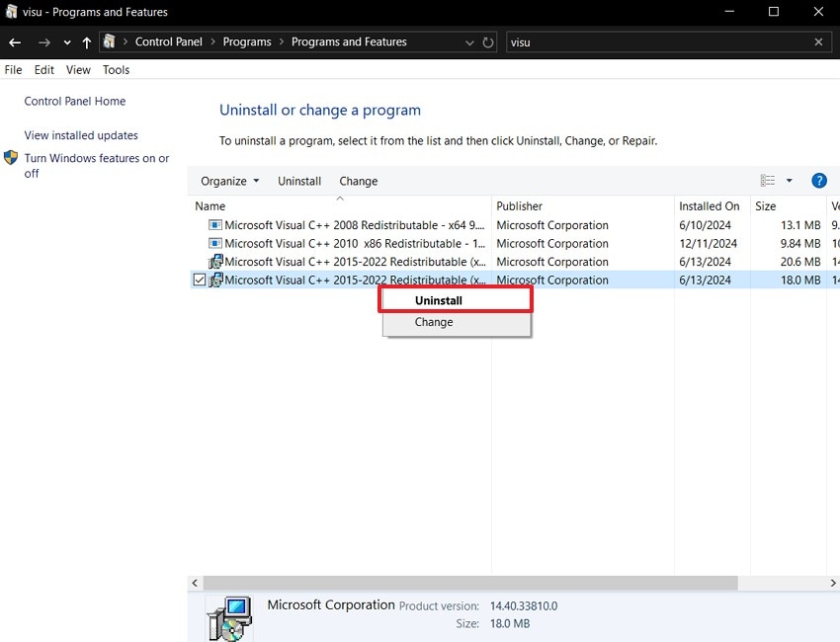Click the Back navigation arrow
Image resolution: width=840 pixels, height=642 pixels.
click(15, 42)
